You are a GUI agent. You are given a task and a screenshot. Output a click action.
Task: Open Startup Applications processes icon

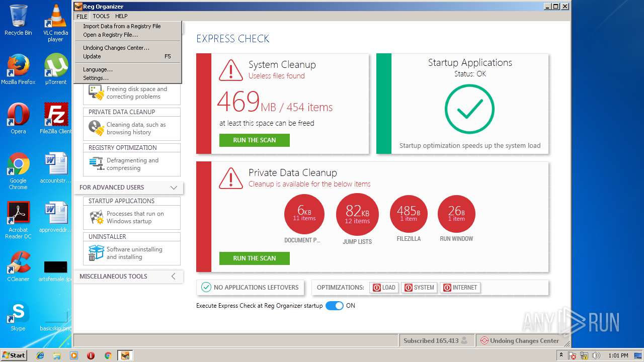(96, 217)
